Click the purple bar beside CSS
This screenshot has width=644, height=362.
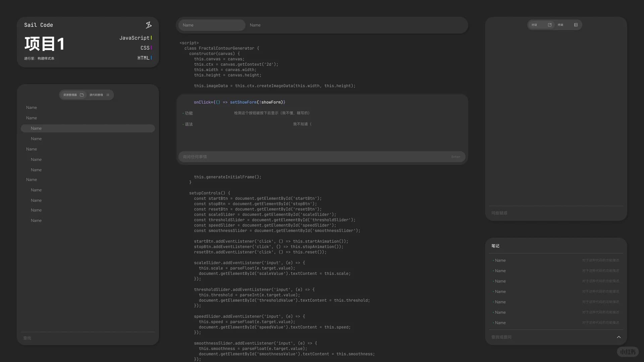pyautogui.click(x=151, y=48)
